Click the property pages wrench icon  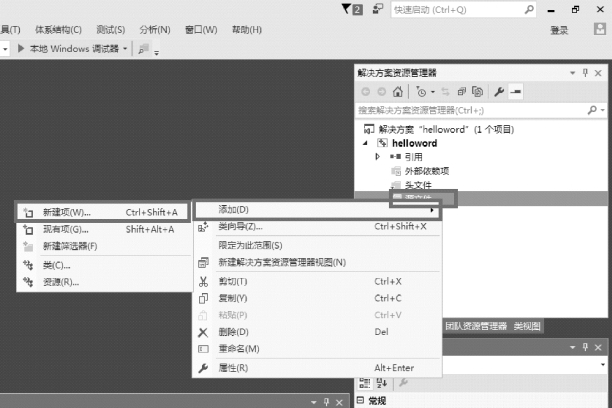[x=404, y=383]
